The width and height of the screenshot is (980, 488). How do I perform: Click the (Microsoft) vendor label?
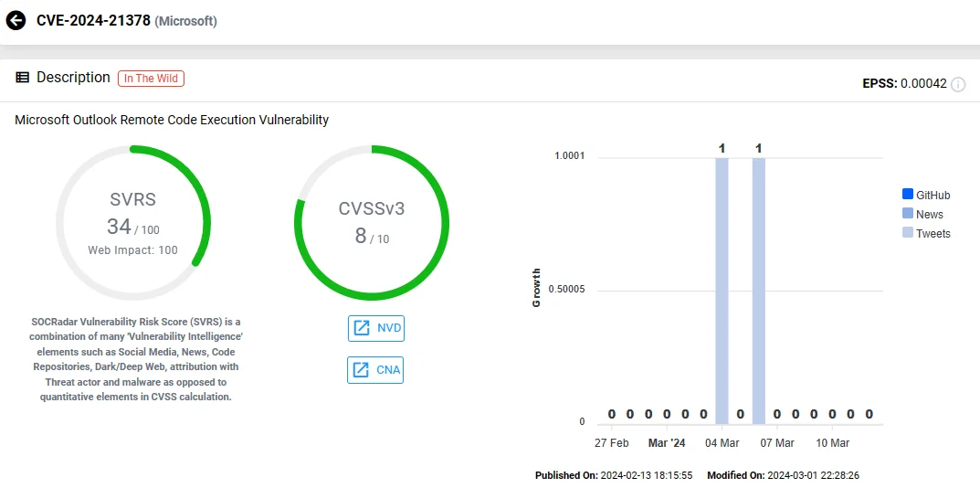click(185, 21)
